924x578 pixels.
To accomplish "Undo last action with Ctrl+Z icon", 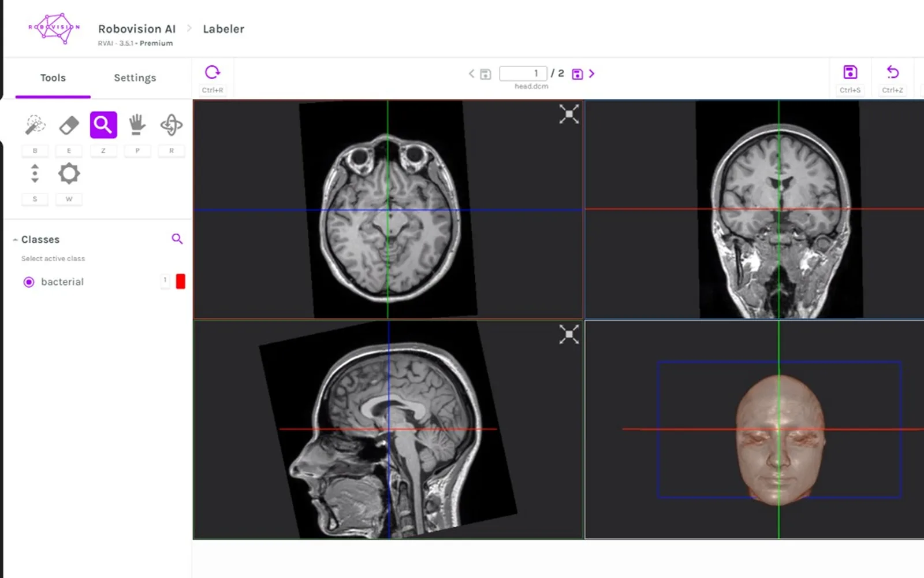I will pos(893,72).
